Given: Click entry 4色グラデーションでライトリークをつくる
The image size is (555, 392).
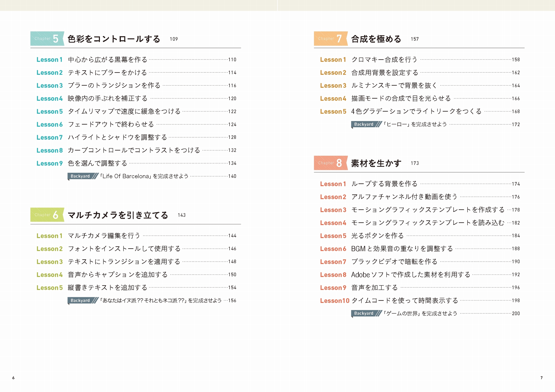Looking at the screenshot, I should point(416,111).
